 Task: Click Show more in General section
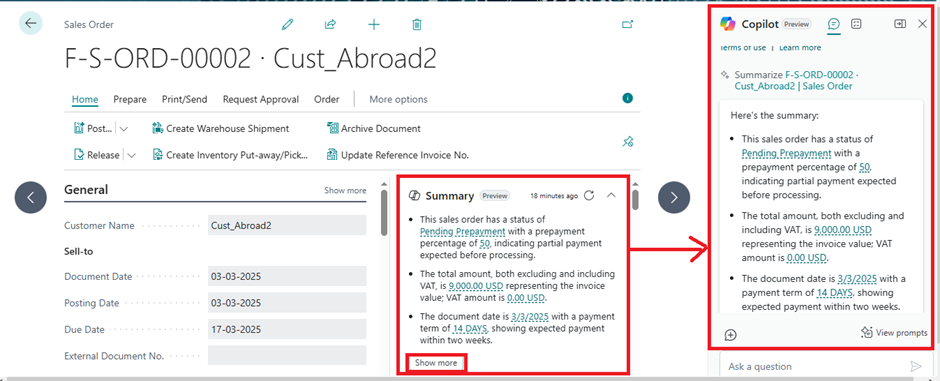click(345, 190)
